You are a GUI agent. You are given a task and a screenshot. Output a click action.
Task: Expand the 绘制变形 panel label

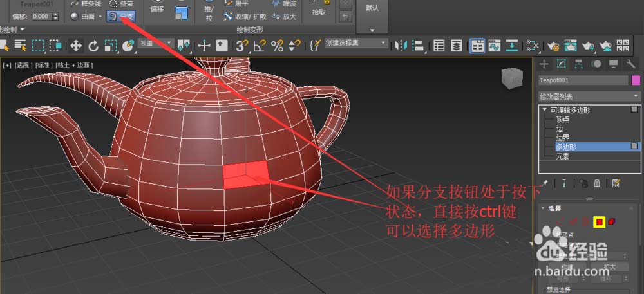(x=250, y=30)
